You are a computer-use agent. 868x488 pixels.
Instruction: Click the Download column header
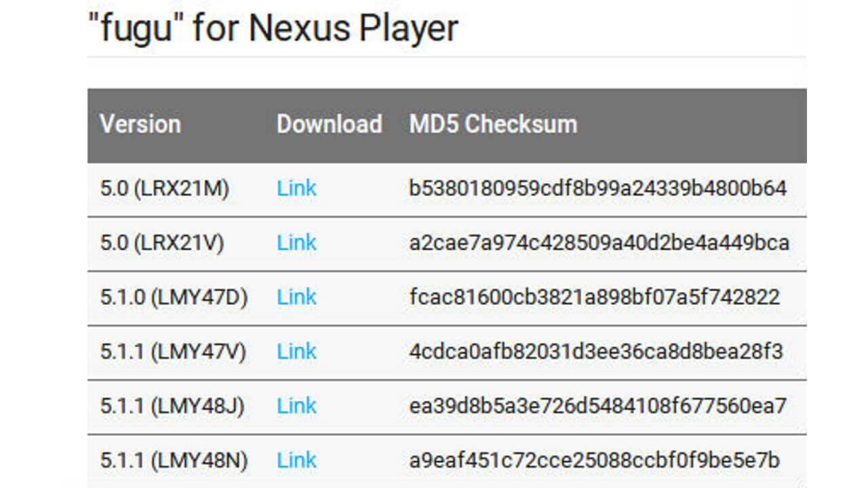point(330,124)
